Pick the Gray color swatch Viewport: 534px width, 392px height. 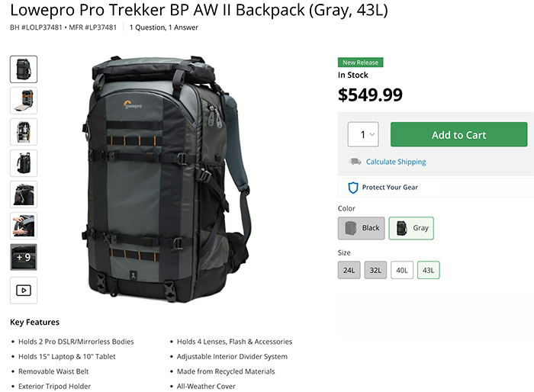pos(411,228)
